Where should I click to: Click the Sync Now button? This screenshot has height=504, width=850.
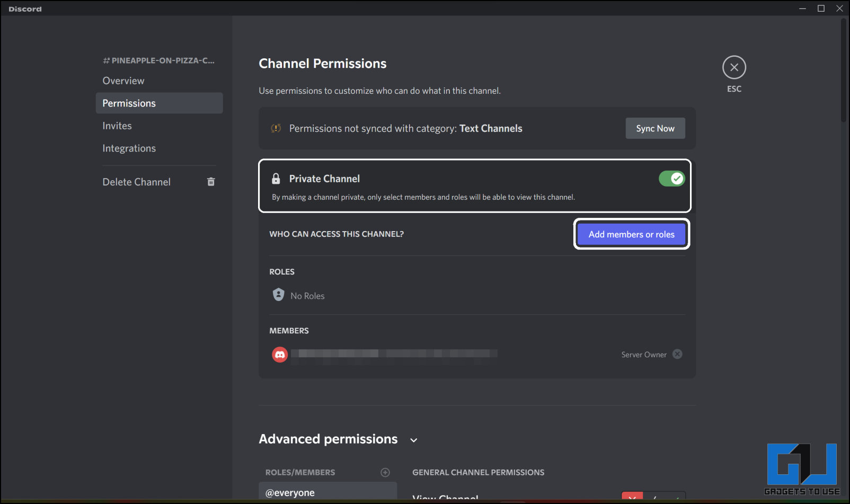(x=655, y=128)
